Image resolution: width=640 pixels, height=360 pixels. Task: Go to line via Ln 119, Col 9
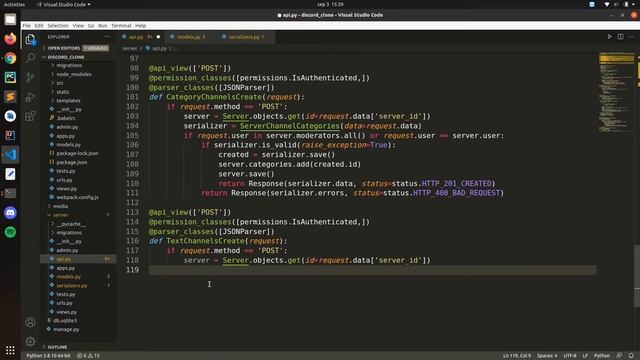coord(516,356)
